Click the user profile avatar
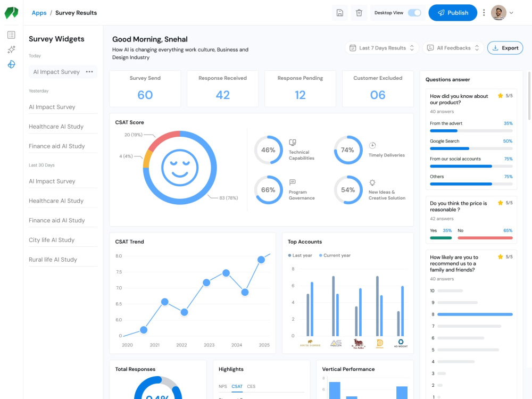 498,13
